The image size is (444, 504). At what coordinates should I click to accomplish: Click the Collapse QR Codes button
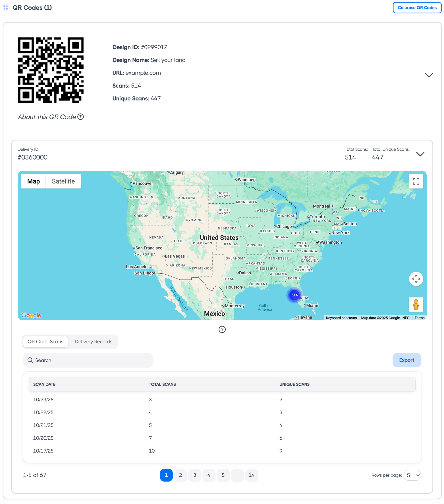point(417,8)
